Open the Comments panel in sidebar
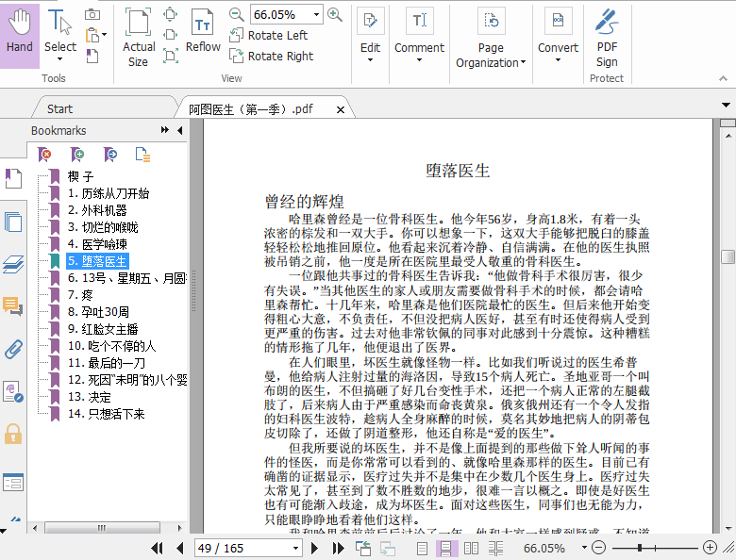 13,305
